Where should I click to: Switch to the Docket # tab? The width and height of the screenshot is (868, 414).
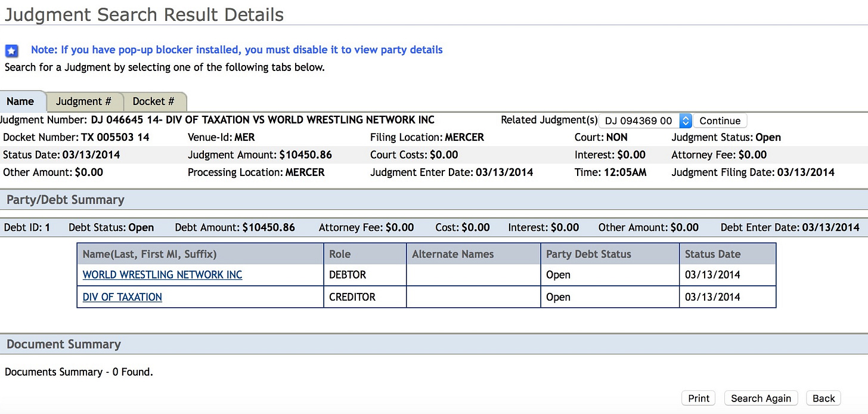(154, 101)
